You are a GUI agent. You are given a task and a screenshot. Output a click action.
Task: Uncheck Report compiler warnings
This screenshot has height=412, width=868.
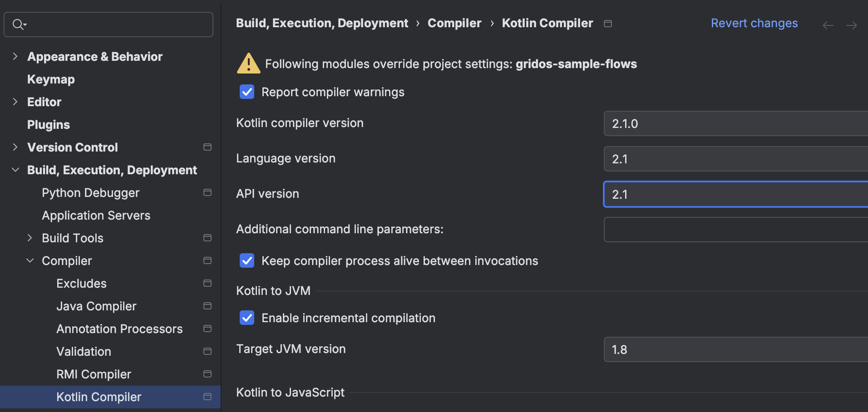tap(247, 92)
